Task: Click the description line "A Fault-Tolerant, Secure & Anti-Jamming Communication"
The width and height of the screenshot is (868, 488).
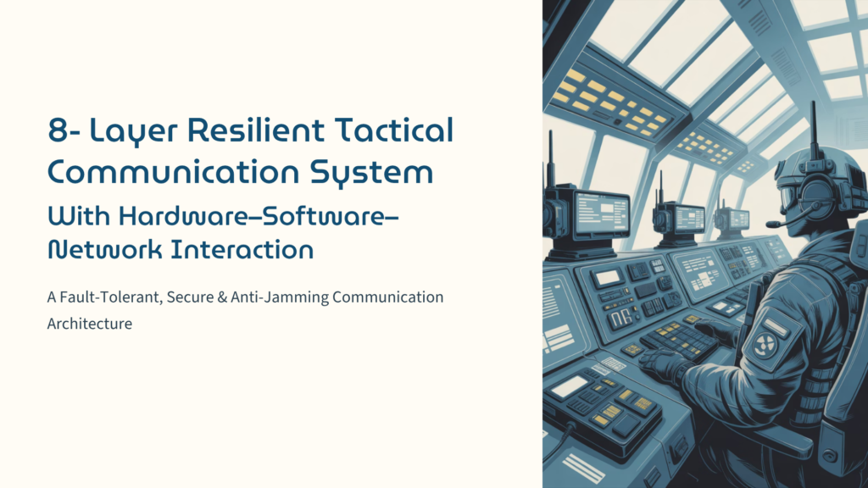Action: point(245,297)
